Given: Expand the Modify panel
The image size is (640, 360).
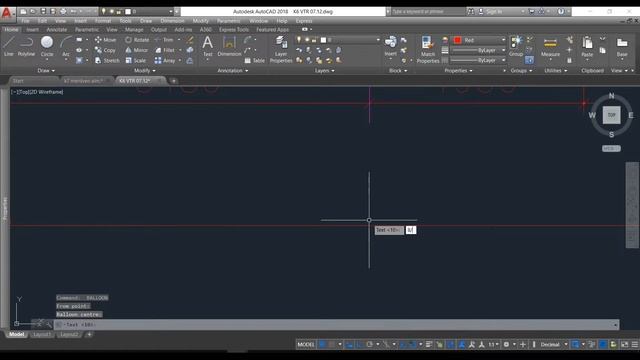Looking at the screenshot, I should click(x=144, y=71).
